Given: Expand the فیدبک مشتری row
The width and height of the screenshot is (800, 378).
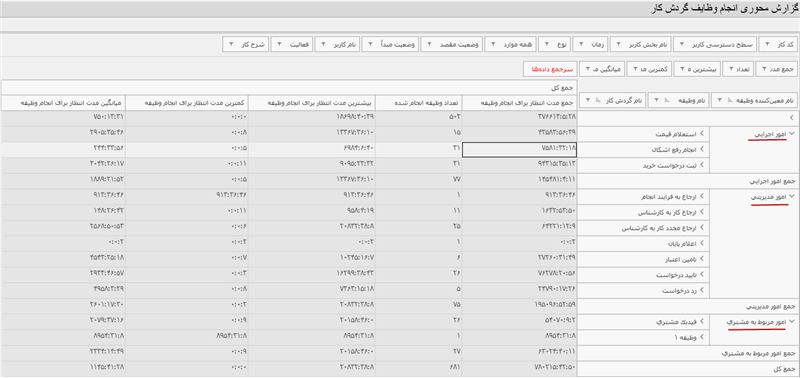Looking at the screenshot, I should click(x=702, y=322).
